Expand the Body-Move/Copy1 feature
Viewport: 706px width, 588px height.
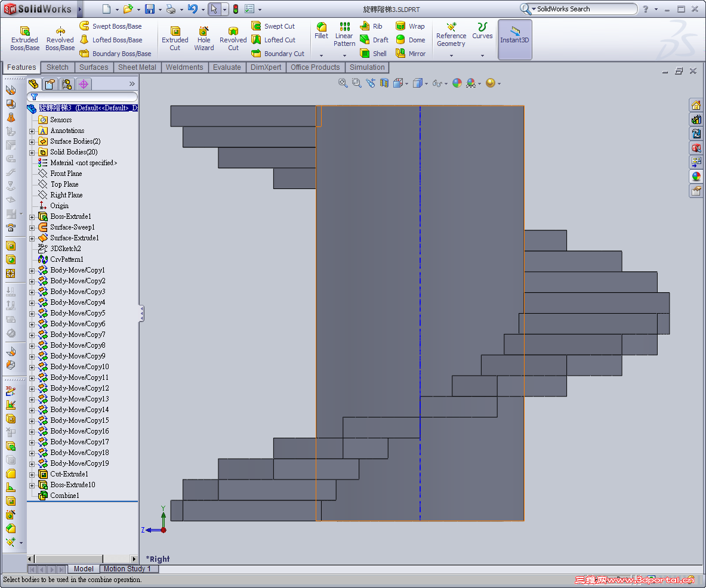click(x=32, y=271)
